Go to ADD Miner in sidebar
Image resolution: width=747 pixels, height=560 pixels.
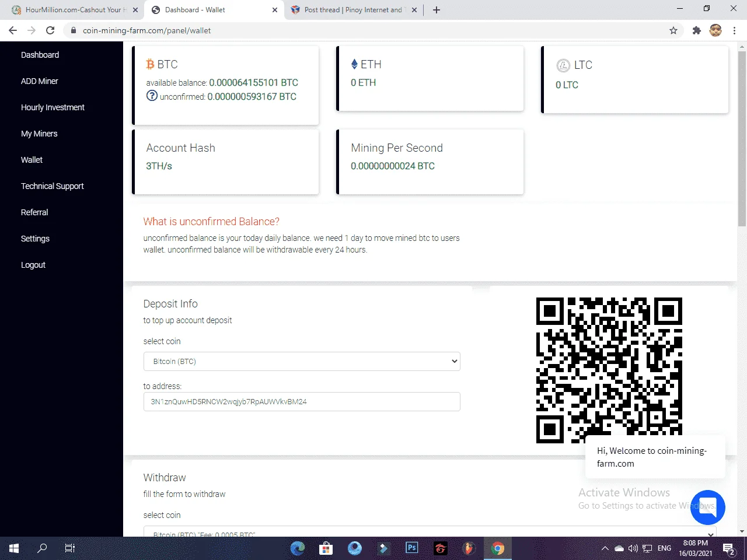(x=40, y=81)
